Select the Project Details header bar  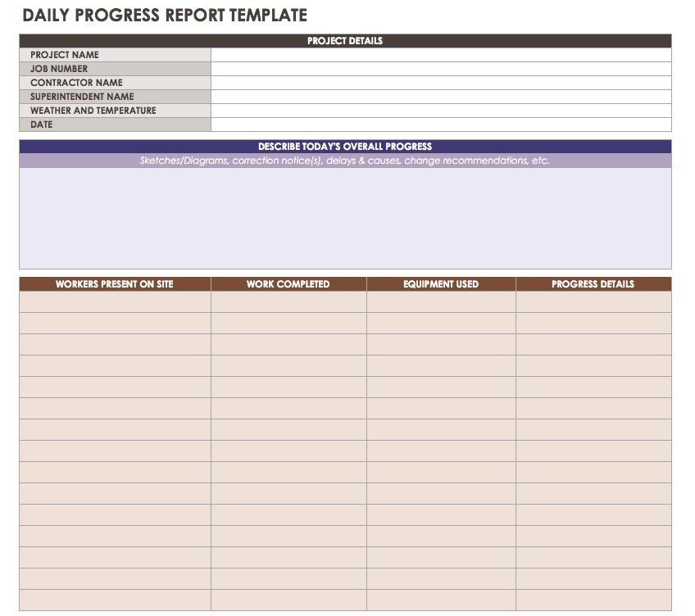[344, 41]
